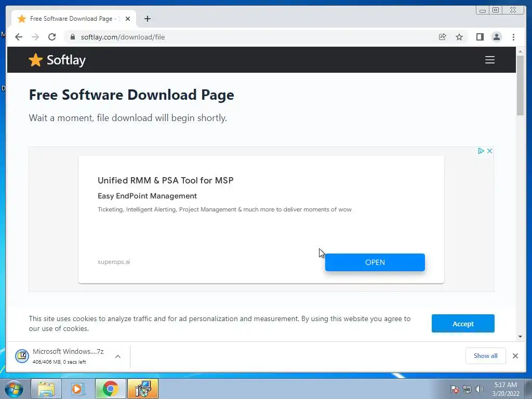
Task: Open the installer icon in taskbar
Action: 142,389
